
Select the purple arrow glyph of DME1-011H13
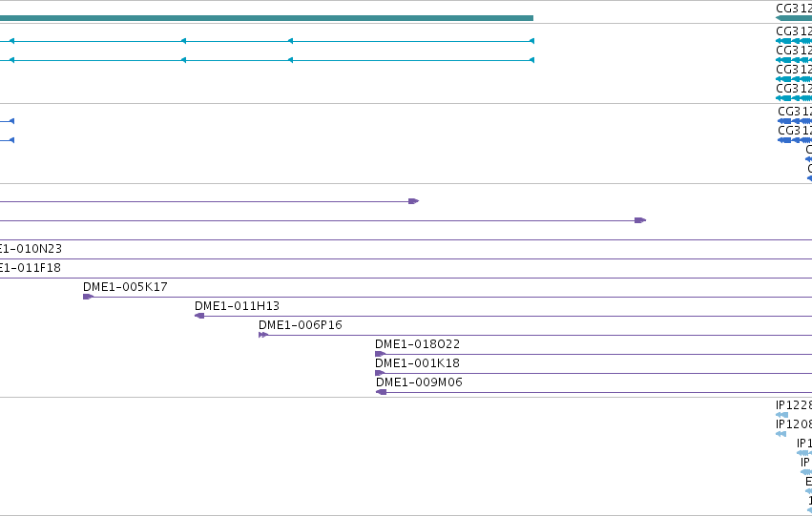click(x=199, y=316)
